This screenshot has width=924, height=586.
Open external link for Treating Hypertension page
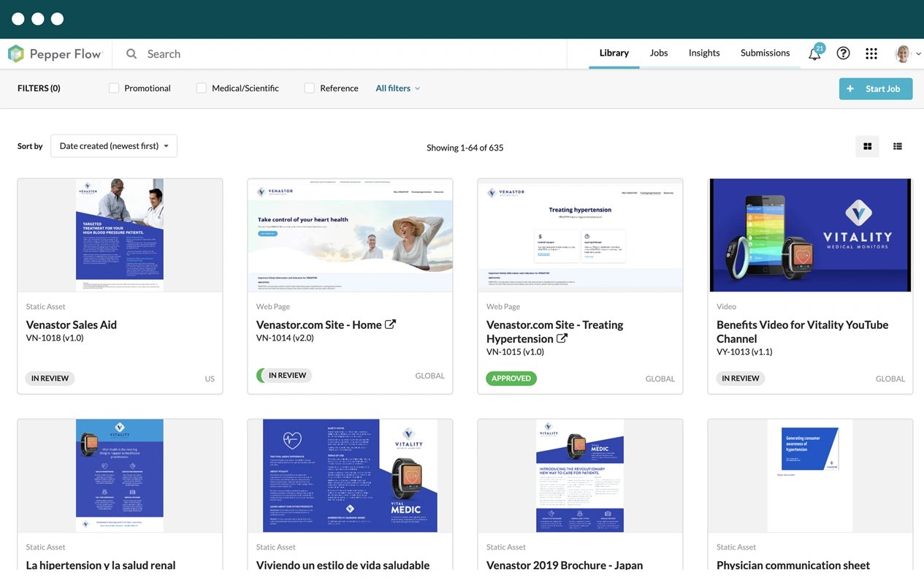(x=562, y=338)
